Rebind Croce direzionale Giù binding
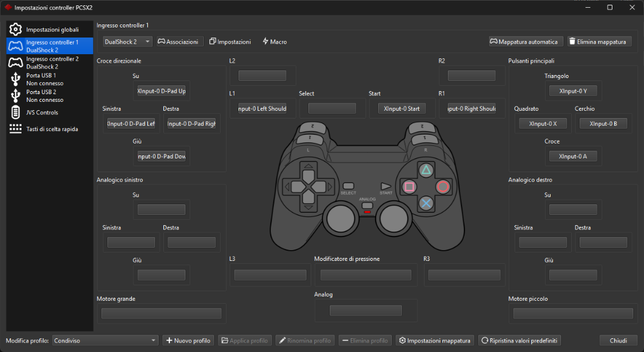Image resolution: width=644 pixels, height=352 pixels. [x=162, y=156]
